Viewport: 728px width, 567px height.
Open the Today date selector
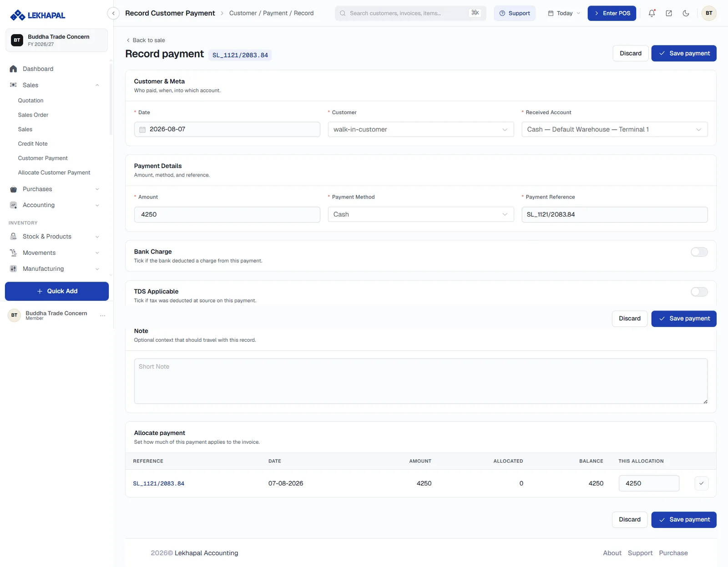point(564,13)
